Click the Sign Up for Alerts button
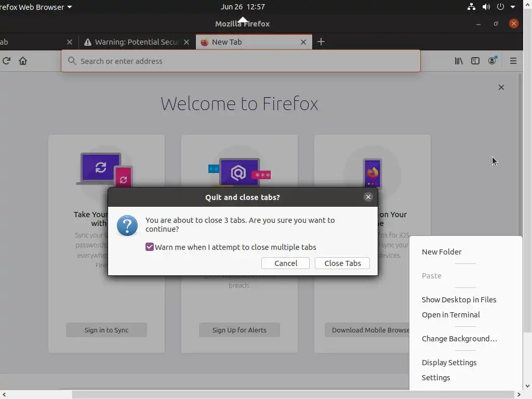Viewport: 532px width, 399px height. (239, 330)
